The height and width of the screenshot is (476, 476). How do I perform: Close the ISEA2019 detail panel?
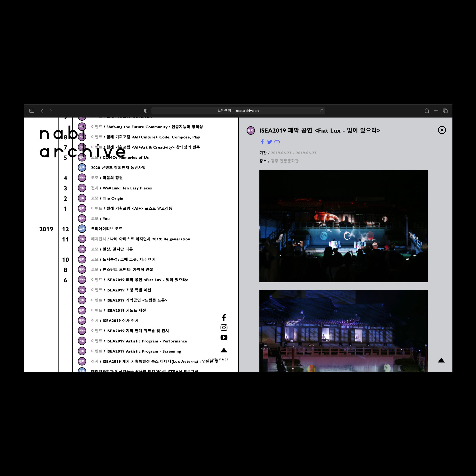click(442, 130)
